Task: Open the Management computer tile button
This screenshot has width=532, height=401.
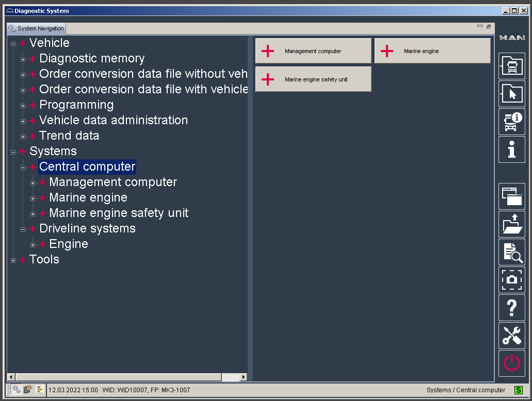Action: coord(313,51)
